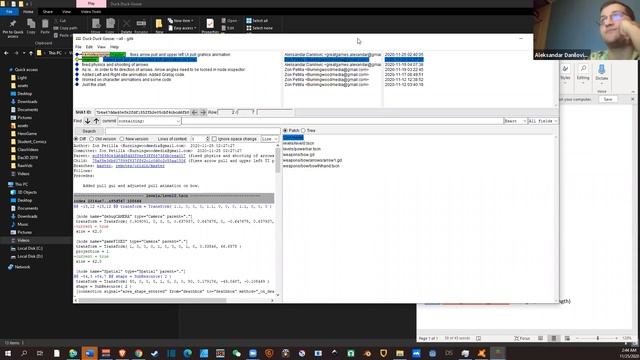
Task: Click the master branch link
Action: (x=104, y=166)
